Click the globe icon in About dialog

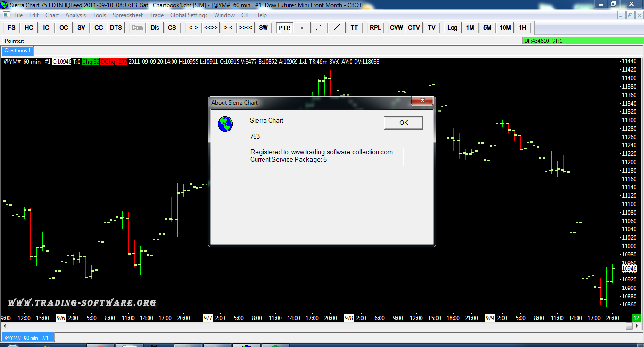[x=225, y=124]
